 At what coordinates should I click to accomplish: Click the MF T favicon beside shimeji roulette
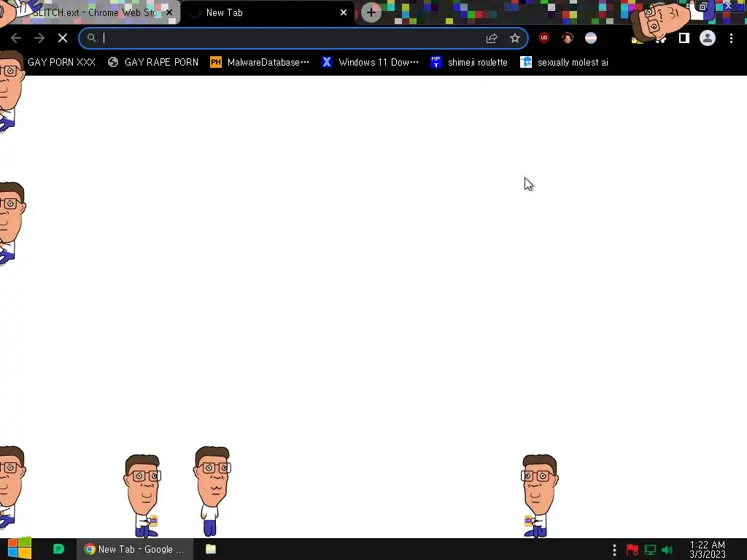click(436, 63)
